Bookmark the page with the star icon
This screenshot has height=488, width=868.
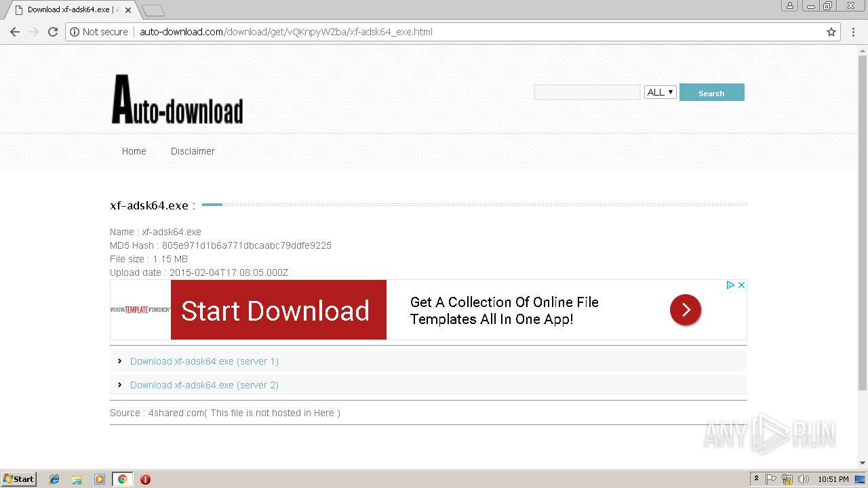[831, 32]
